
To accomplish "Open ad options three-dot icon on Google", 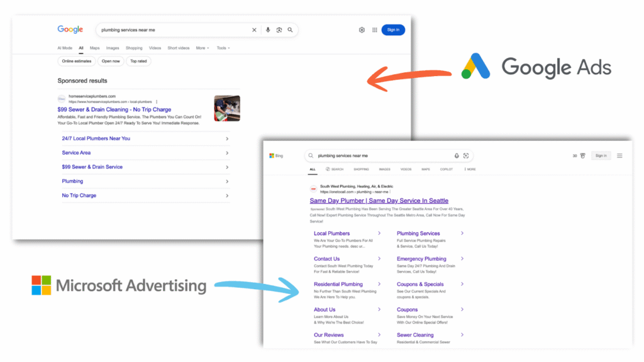I will click(157, 102).
